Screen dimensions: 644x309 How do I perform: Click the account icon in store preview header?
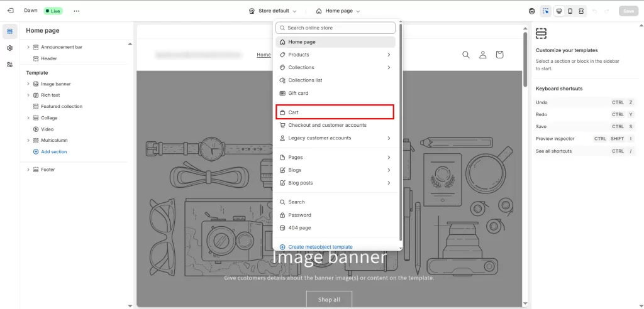click(483, 55)
